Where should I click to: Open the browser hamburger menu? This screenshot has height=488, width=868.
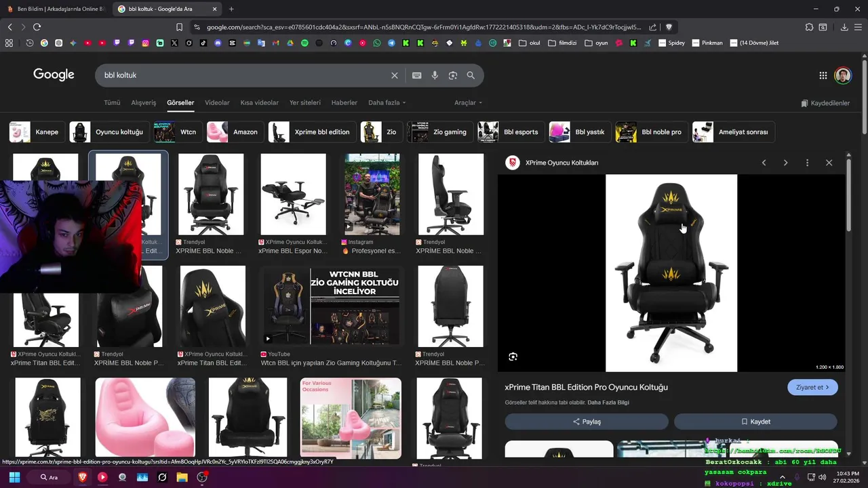click(859, 27)
